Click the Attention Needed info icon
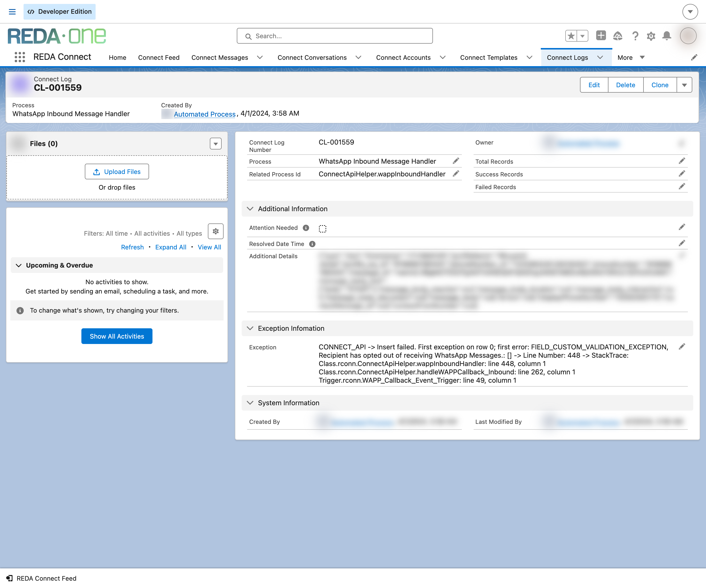 coord(306,228)
